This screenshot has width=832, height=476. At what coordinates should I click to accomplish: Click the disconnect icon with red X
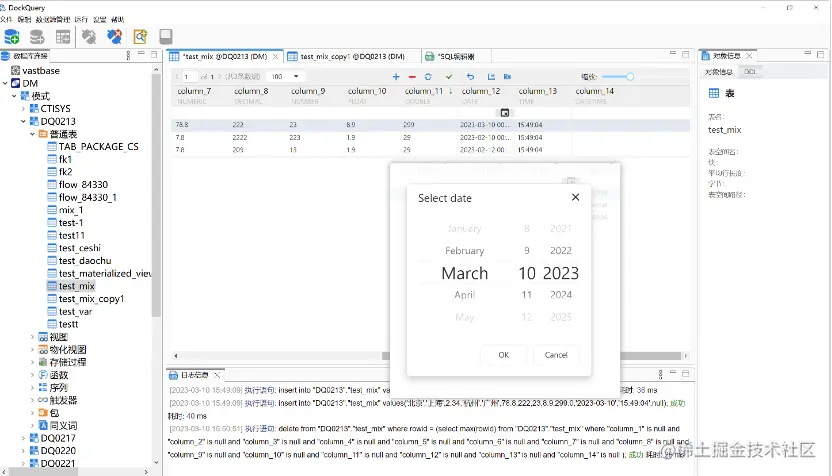coord(114,37)
